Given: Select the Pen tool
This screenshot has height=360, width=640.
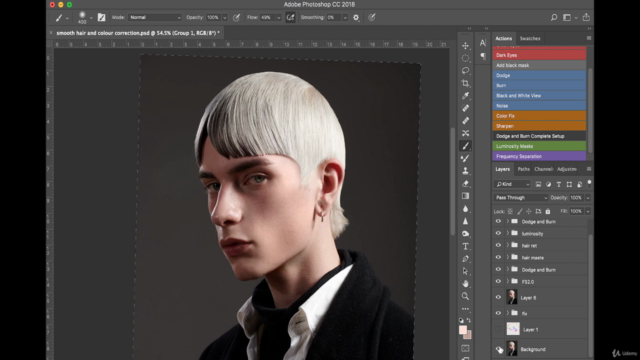Looking at the screenshot, I should pyautogui.click(x=465, y=259).
